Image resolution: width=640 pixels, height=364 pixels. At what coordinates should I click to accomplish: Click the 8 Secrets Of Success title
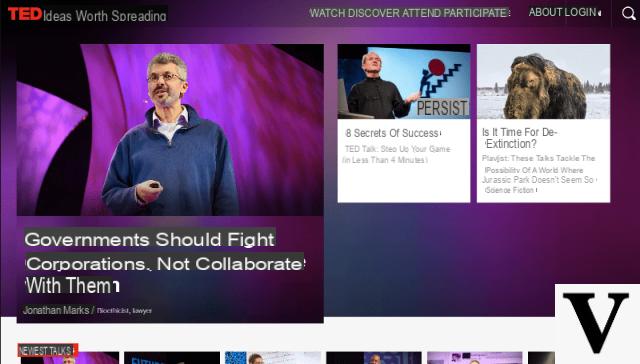click(393, 133)
